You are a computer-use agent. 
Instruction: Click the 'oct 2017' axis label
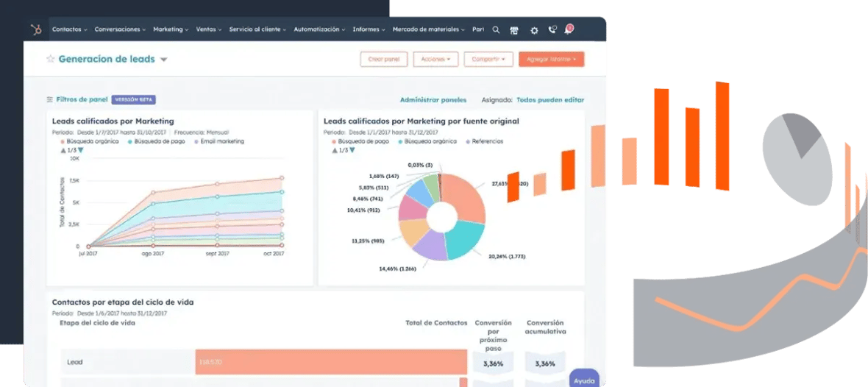pos(274,254)
